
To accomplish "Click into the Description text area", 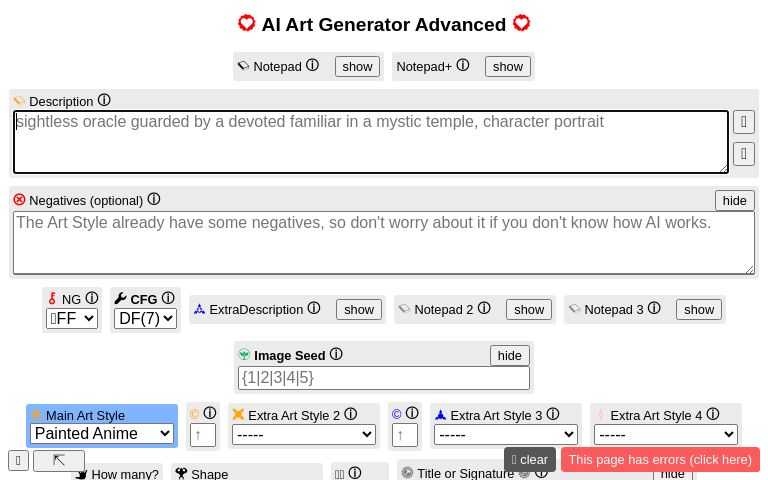I will [x=370, y=141].
